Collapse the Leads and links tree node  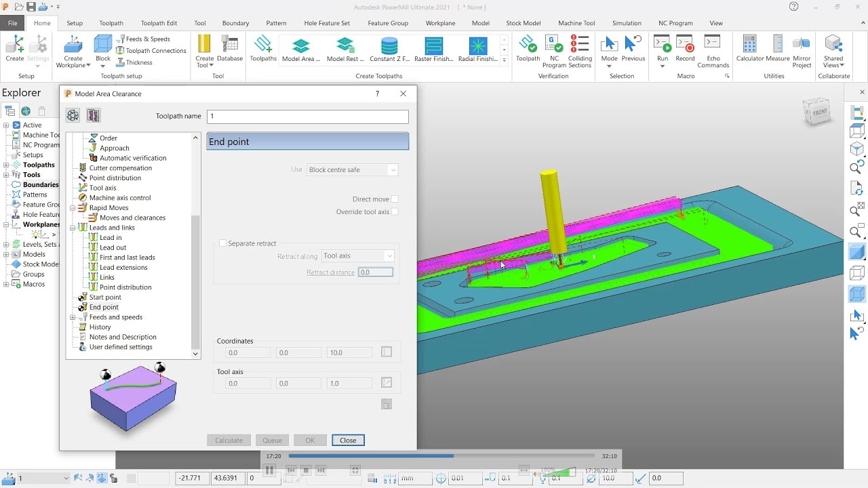(73, 228)
